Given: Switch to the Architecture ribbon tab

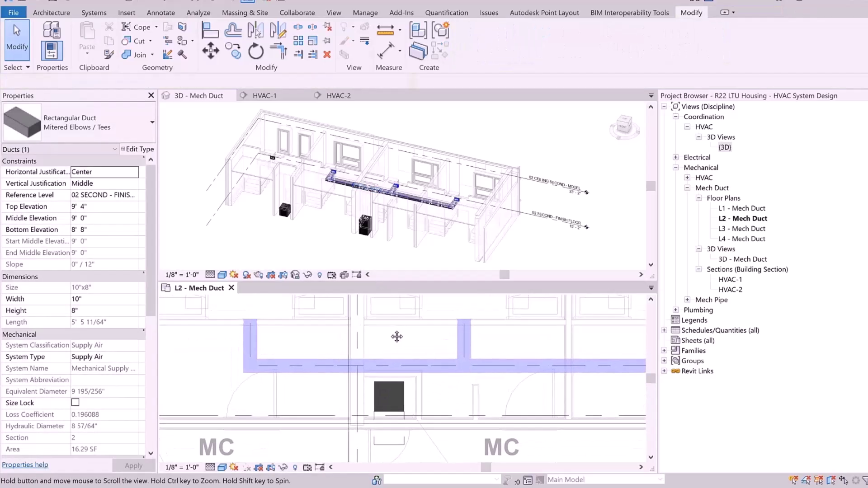Looking at the screenshot, I should click(51, 12).
